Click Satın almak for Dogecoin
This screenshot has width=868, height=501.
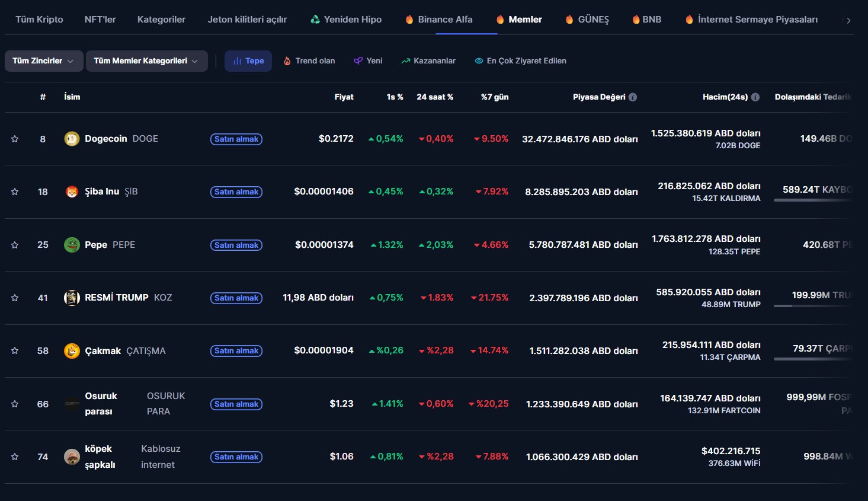coord(236,139)
